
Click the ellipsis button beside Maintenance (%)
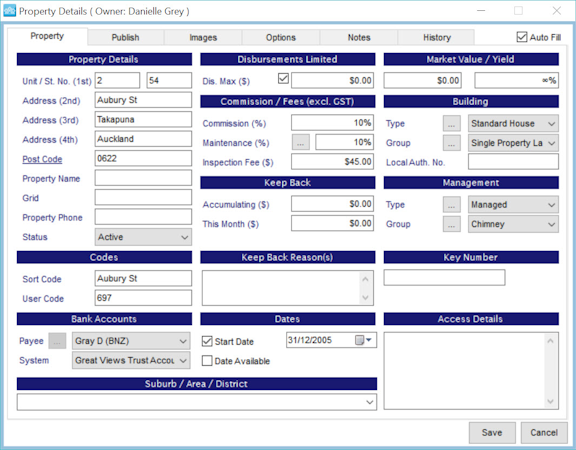click(x=300, y=143)
